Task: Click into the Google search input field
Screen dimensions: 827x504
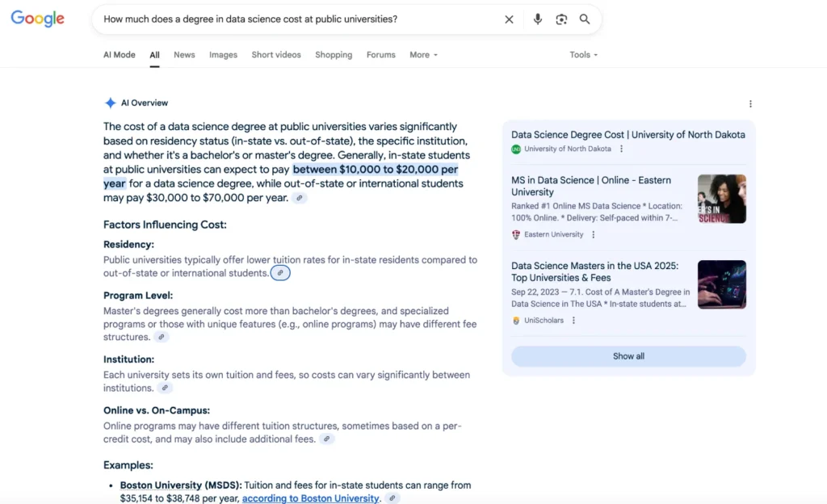Action: click(300, 19)
